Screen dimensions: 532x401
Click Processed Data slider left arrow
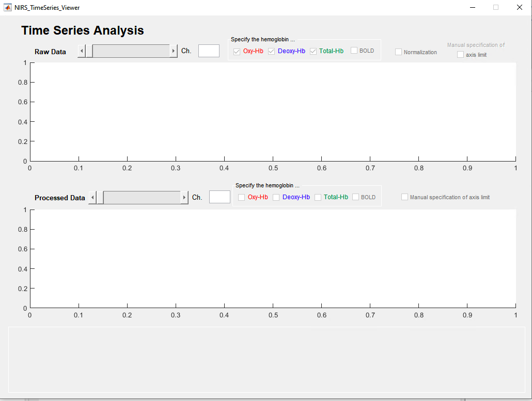[x=92, y=198]
